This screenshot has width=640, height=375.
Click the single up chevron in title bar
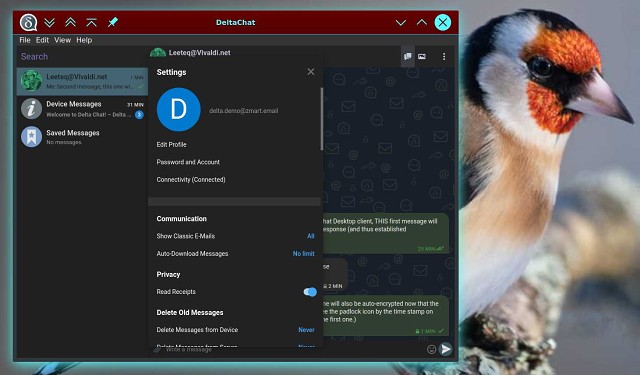pyautogui.click(x=422, y=22)
